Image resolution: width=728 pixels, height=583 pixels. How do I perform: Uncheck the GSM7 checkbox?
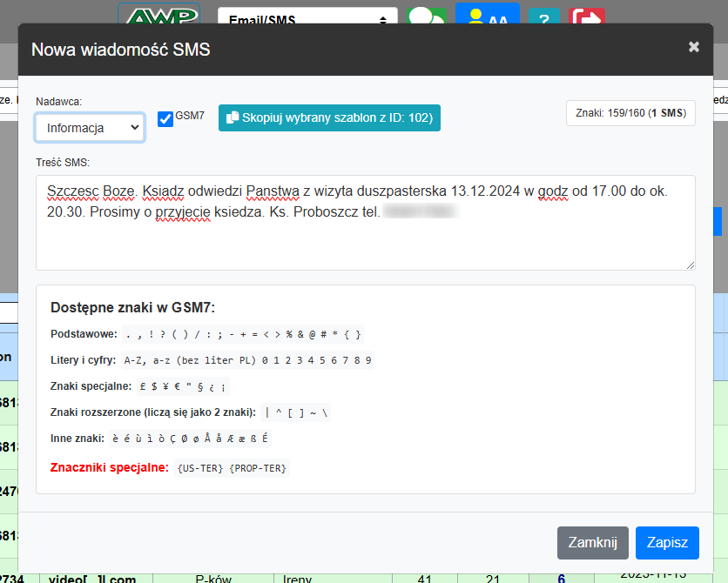[165, 119]
